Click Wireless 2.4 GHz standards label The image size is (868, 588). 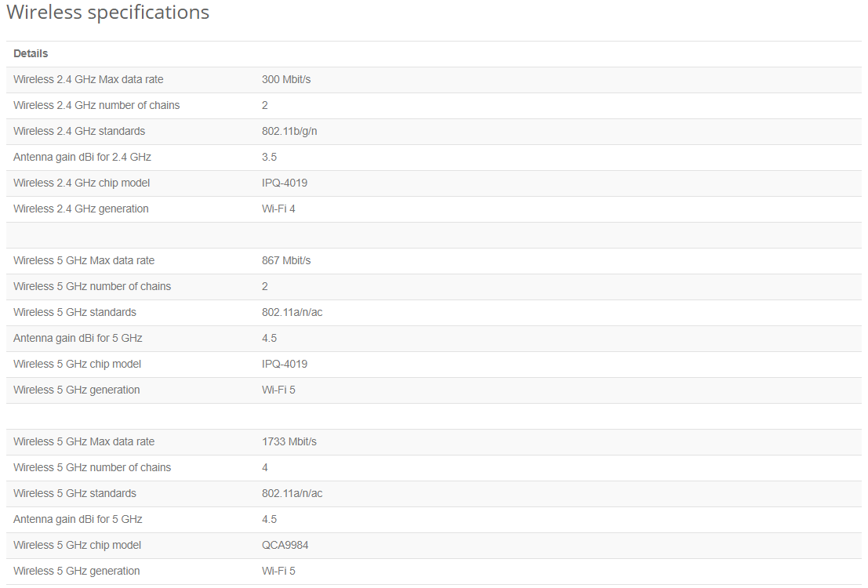(x=79, y=131)
